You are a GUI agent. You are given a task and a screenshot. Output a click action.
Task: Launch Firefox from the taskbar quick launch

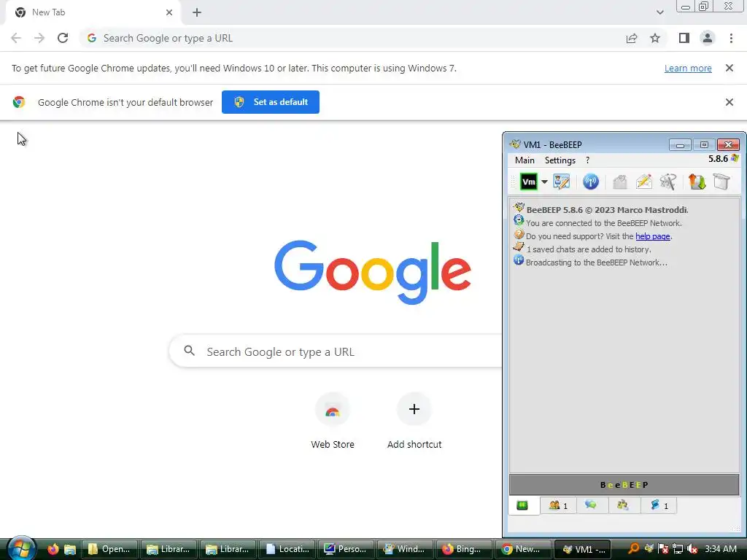click(53, 549)
